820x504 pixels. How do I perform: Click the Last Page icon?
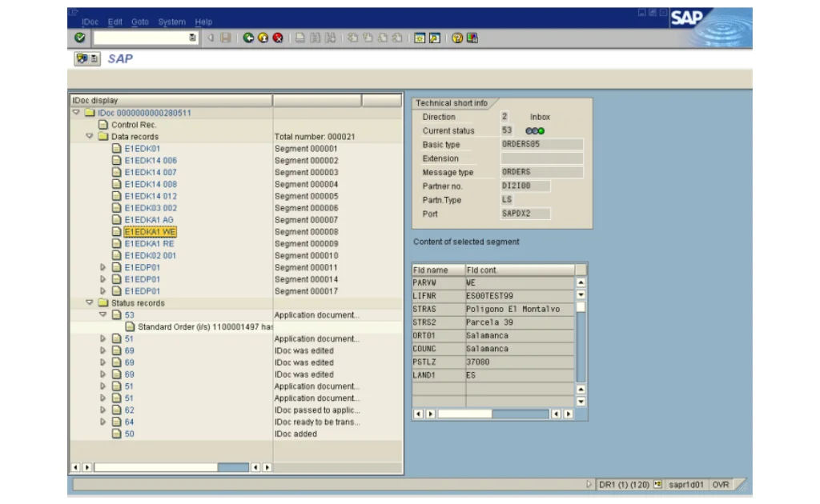(397, 38)
